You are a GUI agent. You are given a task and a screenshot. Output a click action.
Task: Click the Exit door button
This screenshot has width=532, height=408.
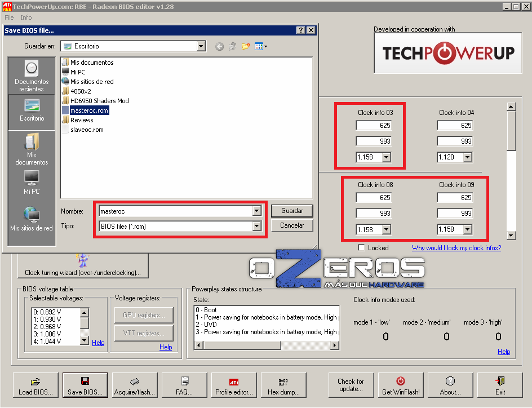pos(500,385)
